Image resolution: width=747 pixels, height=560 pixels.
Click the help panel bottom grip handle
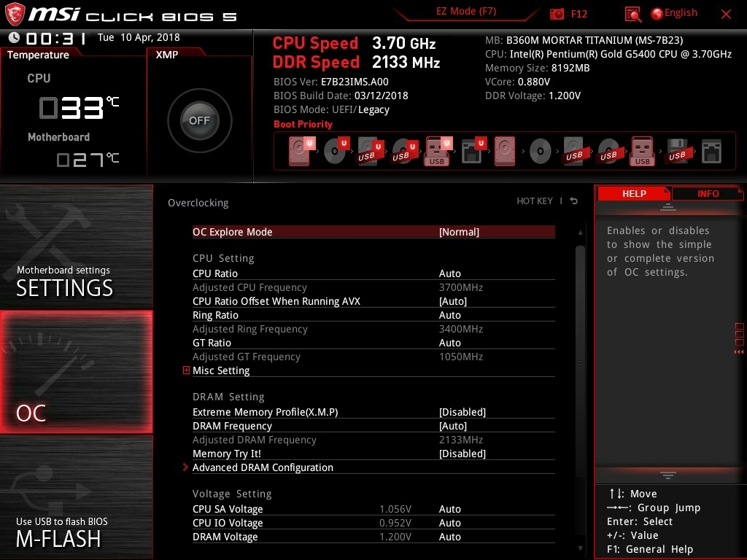click(x=668, y=475)
